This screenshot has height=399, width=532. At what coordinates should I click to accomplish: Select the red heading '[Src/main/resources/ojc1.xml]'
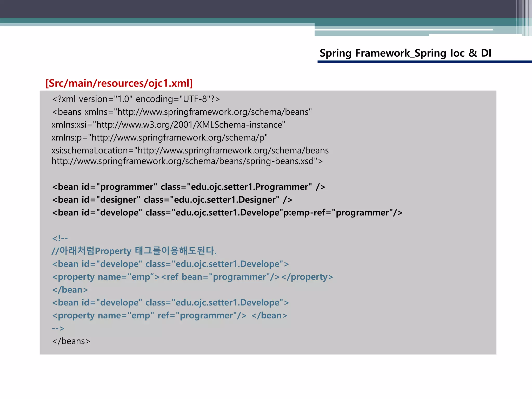pyautogui.click(x=119, y=83)
